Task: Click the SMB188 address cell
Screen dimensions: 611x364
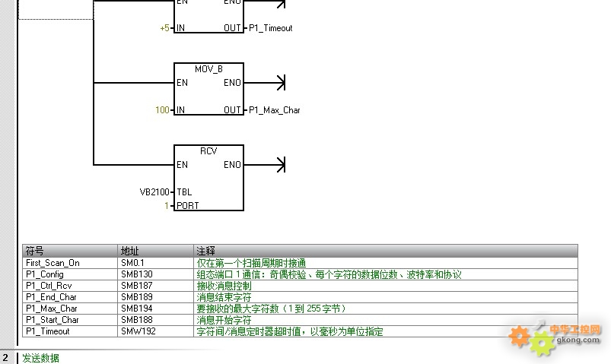Action: point(155,320)
